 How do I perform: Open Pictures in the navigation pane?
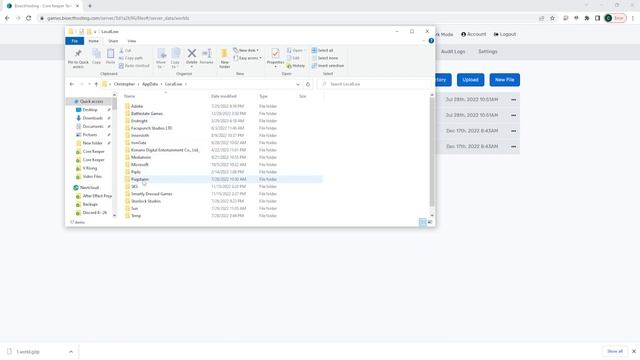click(x=90, y=135)
